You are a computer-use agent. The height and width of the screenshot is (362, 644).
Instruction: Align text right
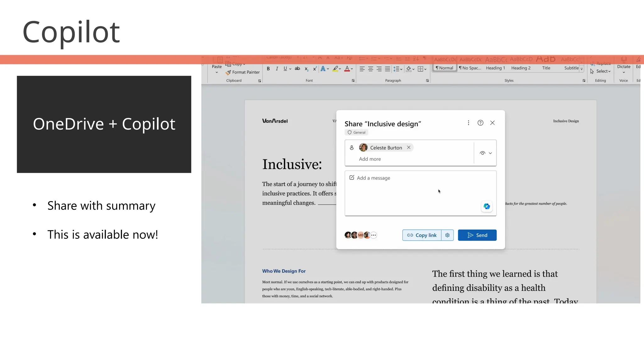(x=379, y=69)
